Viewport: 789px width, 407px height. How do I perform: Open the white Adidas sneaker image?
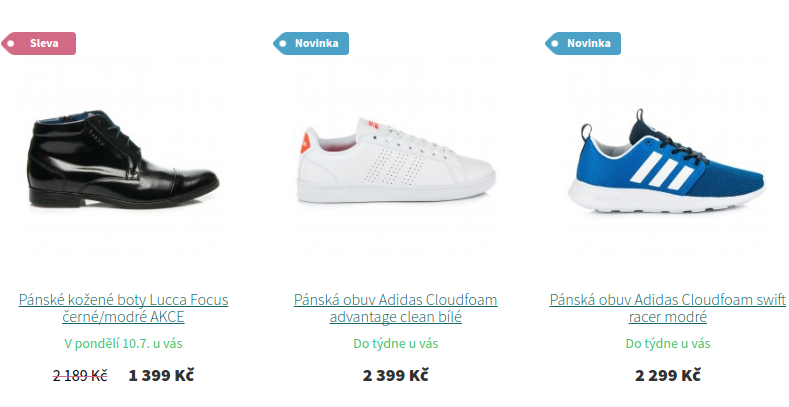tap(396, 160)
